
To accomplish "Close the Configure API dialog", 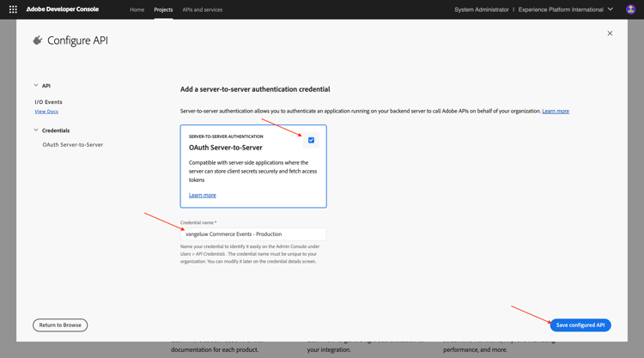I will click(610, 33).
